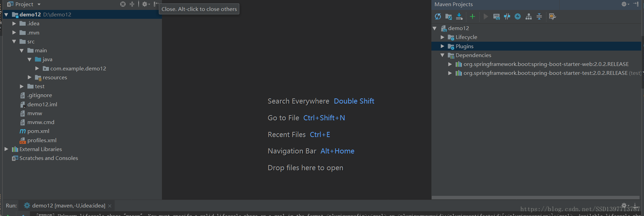Click the Maven Projects horizontal scrollbar
The image size is (644, 216).
tap(536, 198)
